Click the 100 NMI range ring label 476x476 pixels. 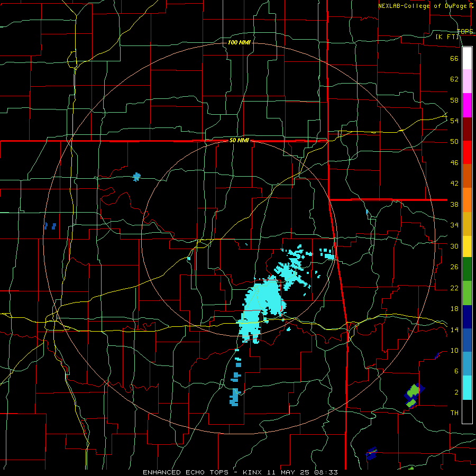coord(239,42)
